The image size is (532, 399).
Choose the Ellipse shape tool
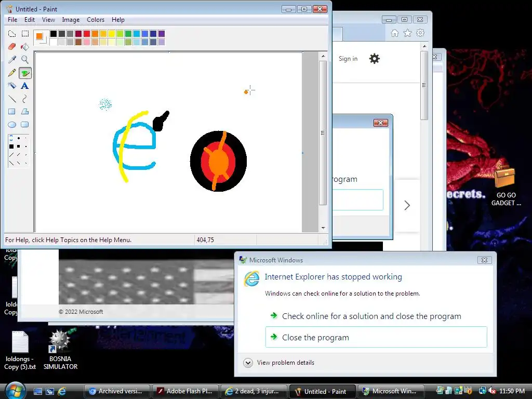12,125
